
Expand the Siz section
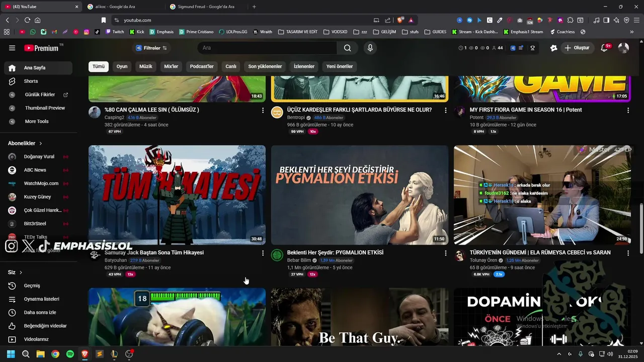pos(15,272)
